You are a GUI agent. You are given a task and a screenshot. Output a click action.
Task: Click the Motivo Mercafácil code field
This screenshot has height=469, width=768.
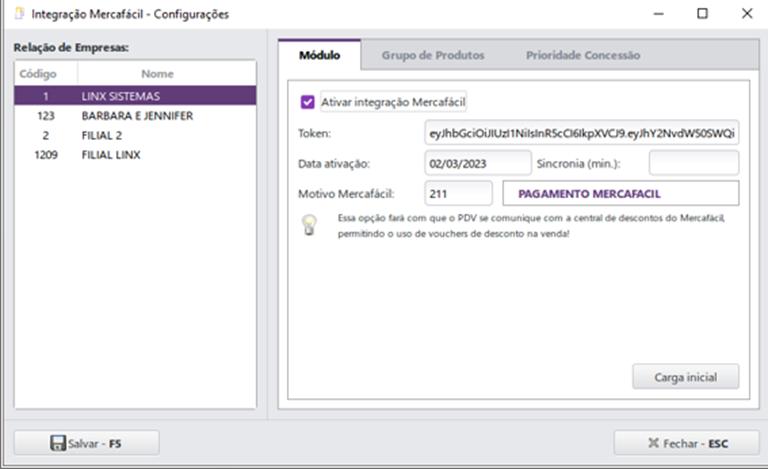point(458,193)
